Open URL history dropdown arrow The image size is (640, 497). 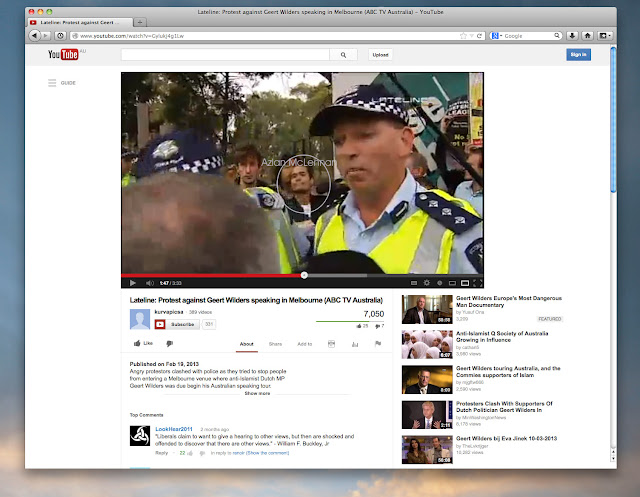[471, 36]
